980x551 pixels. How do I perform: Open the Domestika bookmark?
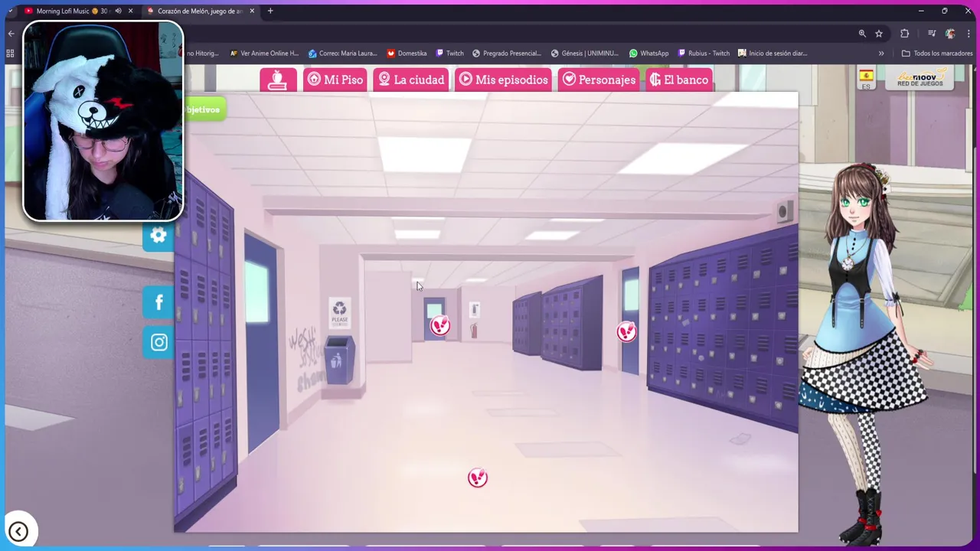(x=407, y=54)
